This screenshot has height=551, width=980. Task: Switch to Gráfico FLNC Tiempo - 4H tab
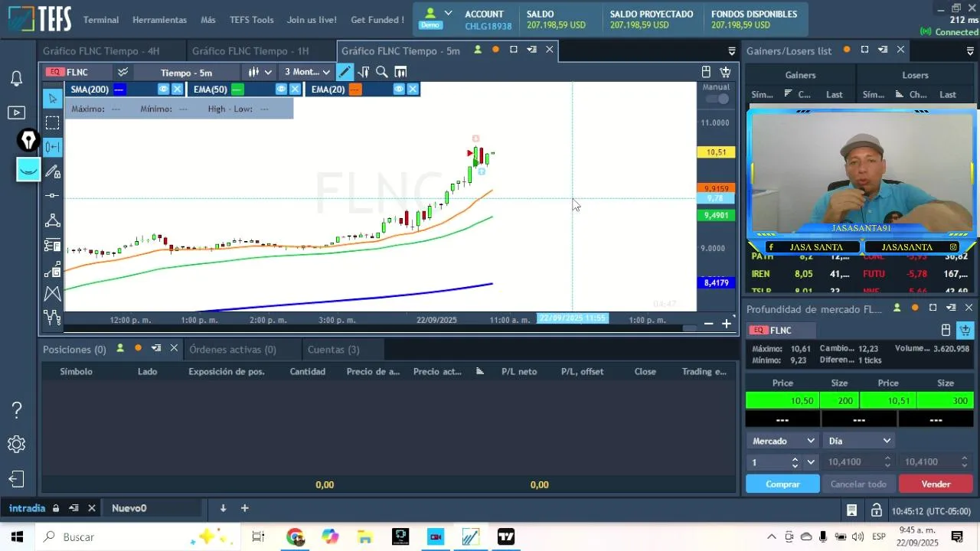(101, 51)
